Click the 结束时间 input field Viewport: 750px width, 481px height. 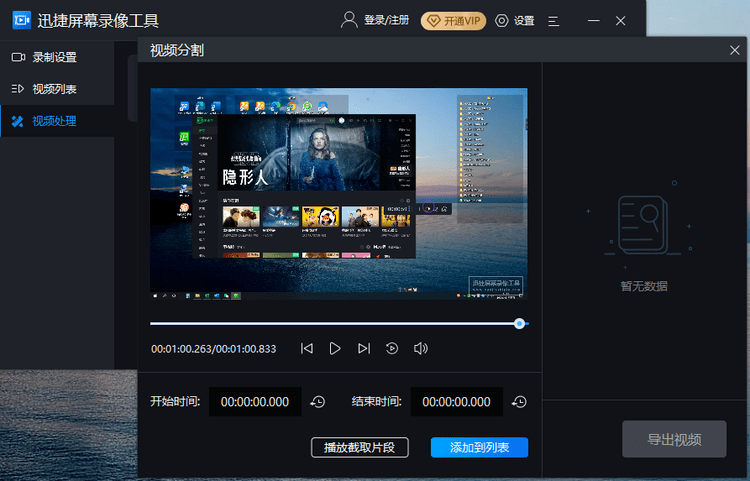tap(457, 402)
